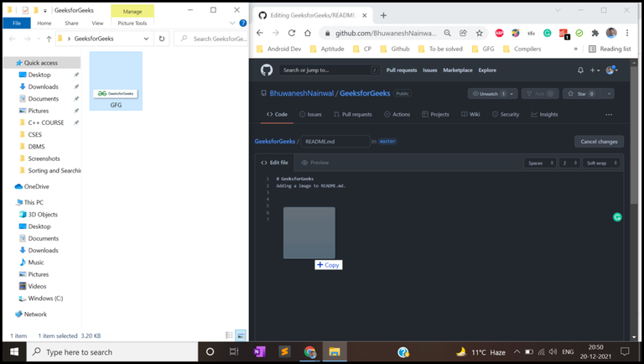Go up one folder in File Explorer
Screen dimensions: 644x364
(49, 39)
